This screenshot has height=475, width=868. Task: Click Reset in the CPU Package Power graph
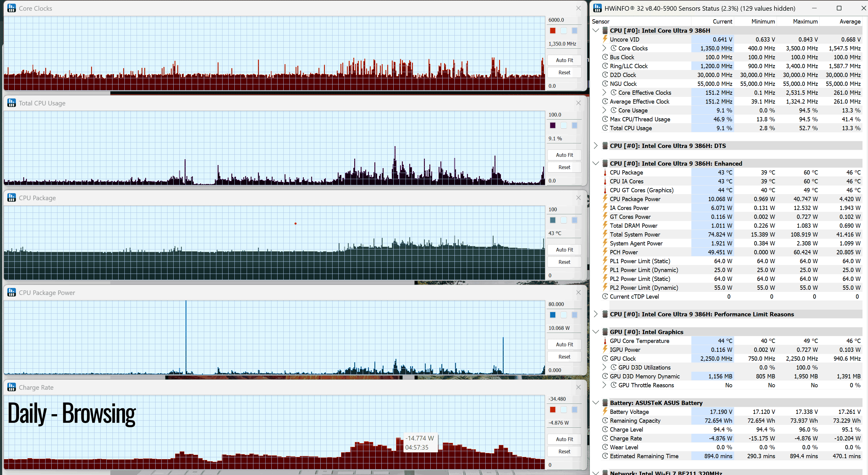pyautogui.click(x=564, y=357)
